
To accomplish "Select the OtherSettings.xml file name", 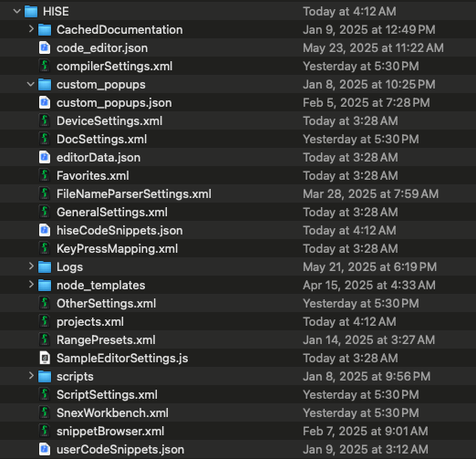I will (x=107, y=304).
